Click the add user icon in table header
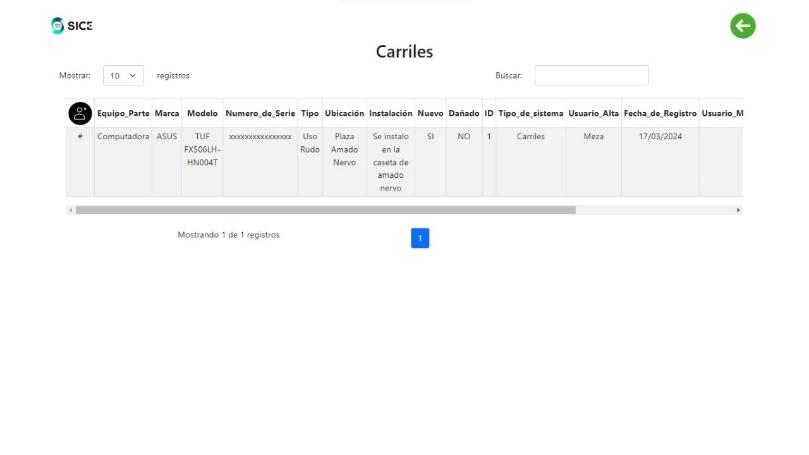 (80, 113)
